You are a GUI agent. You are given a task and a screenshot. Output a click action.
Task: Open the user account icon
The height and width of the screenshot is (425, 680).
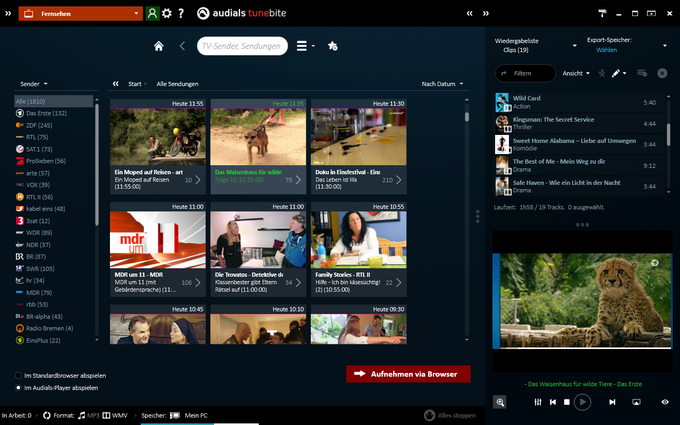pos(152,13)
